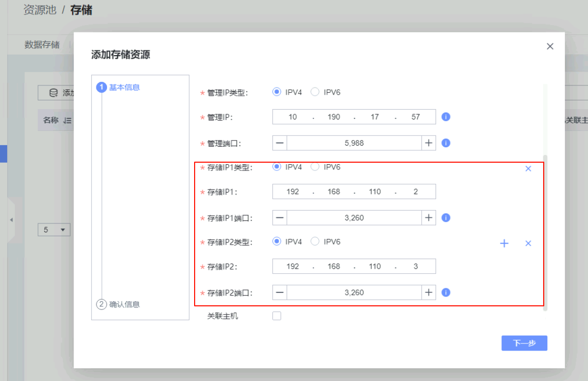Close the 添加存储资源 dialog
This screenshot has height=381, width=588.
pyautogui.click(x=550, y=46)
